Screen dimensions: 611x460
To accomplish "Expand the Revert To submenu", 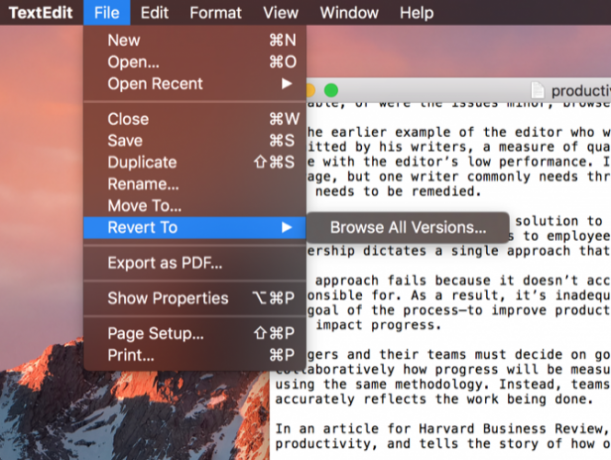I will (194, 228).
